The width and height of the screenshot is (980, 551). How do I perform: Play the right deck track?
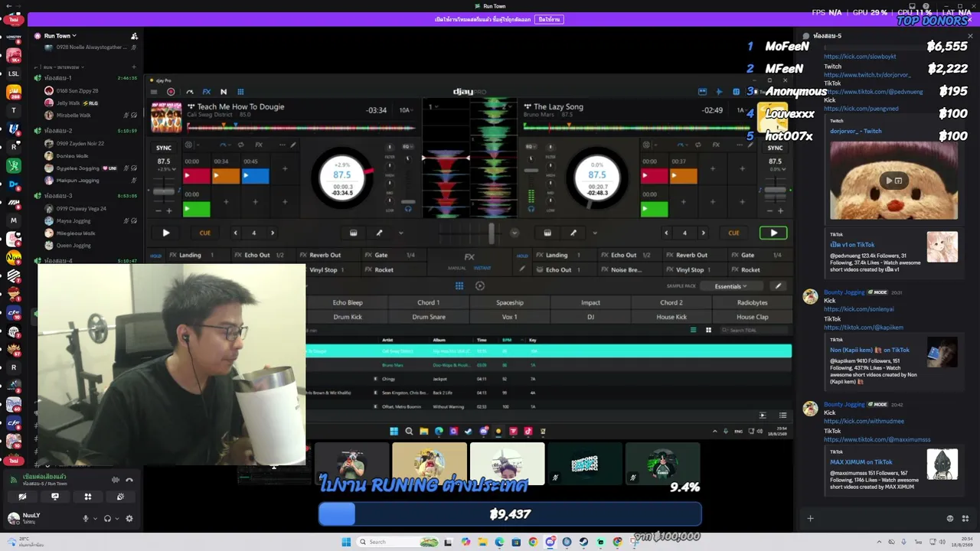point(773,233)
